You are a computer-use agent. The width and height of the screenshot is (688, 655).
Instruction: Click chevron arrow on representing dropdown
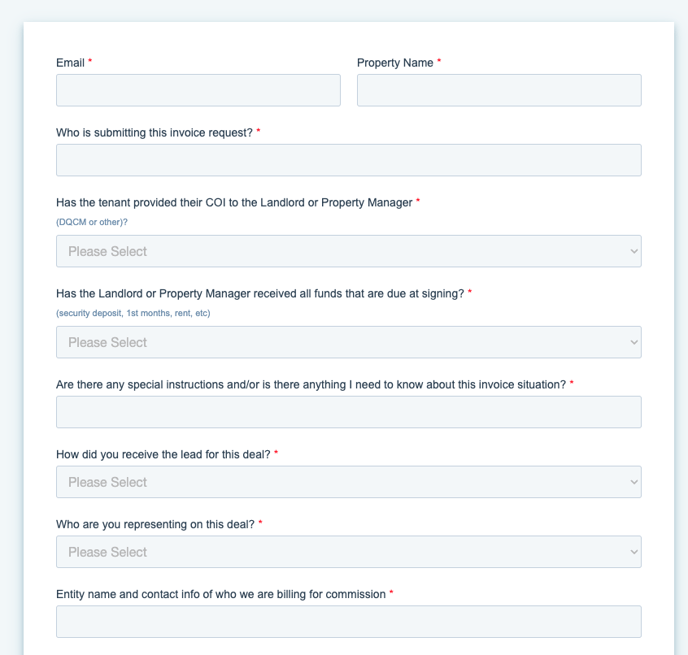[634, 552]
